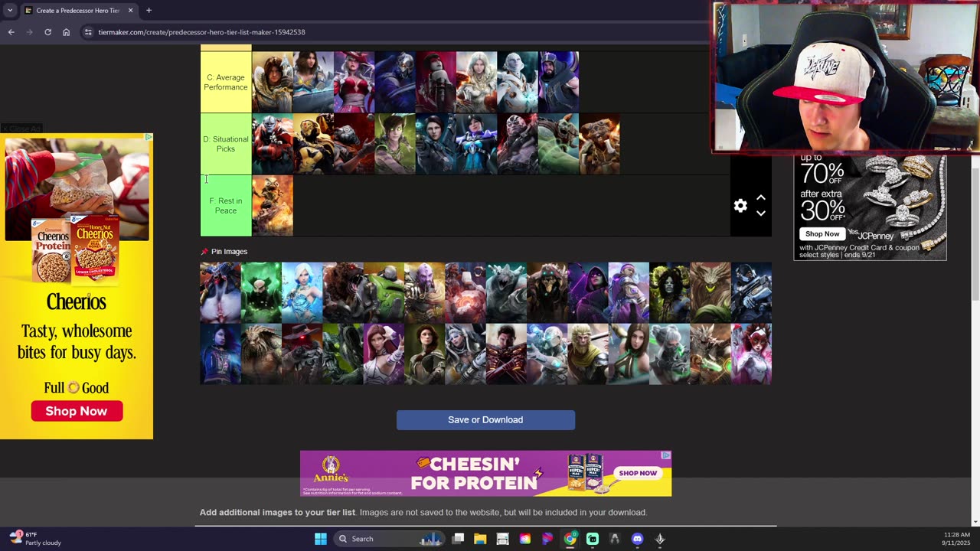Viewport: 980px width, 551px height.
Task: Close the Predecessor Hero Tier tab
Action: (130, 11)
